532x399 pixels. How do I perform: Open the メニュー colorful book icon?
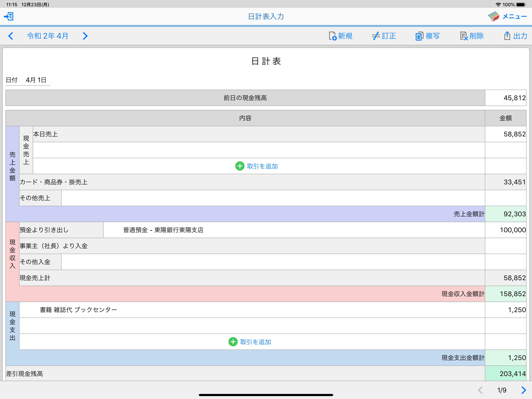[493, 16]
